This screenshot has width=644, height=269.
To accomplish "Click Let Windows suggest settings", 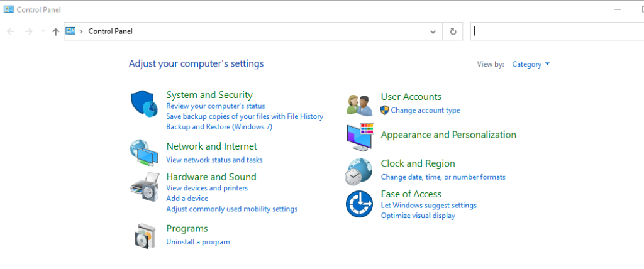I will click(429, 206).
